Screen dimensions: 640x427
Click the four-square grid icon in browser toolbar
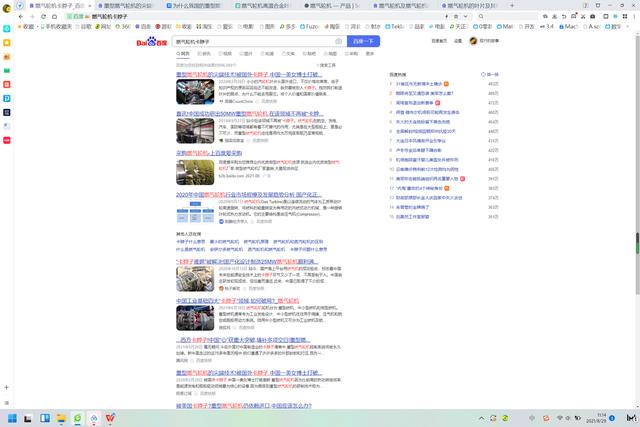point(624,16)
